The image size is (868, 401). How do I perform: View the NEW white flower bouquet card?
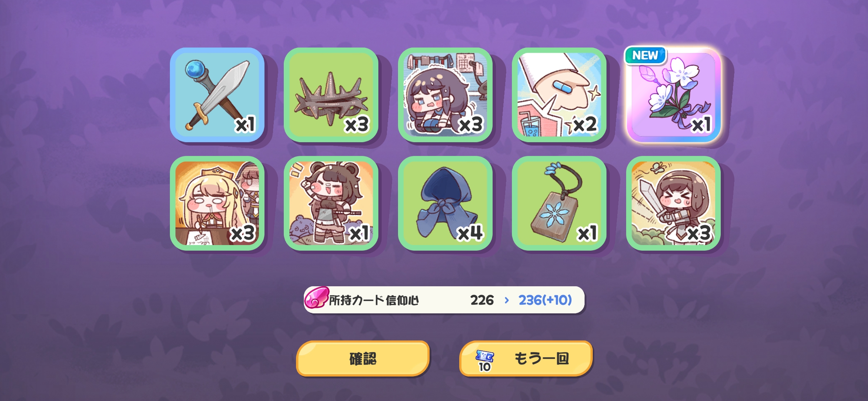[673, 95]
